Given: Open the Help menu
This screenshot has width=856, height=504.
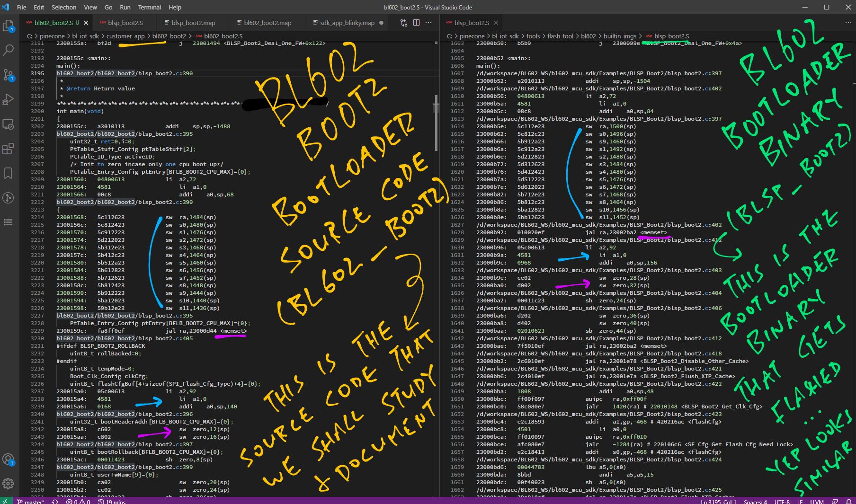Looking at the screenshot, I should 175,7.
